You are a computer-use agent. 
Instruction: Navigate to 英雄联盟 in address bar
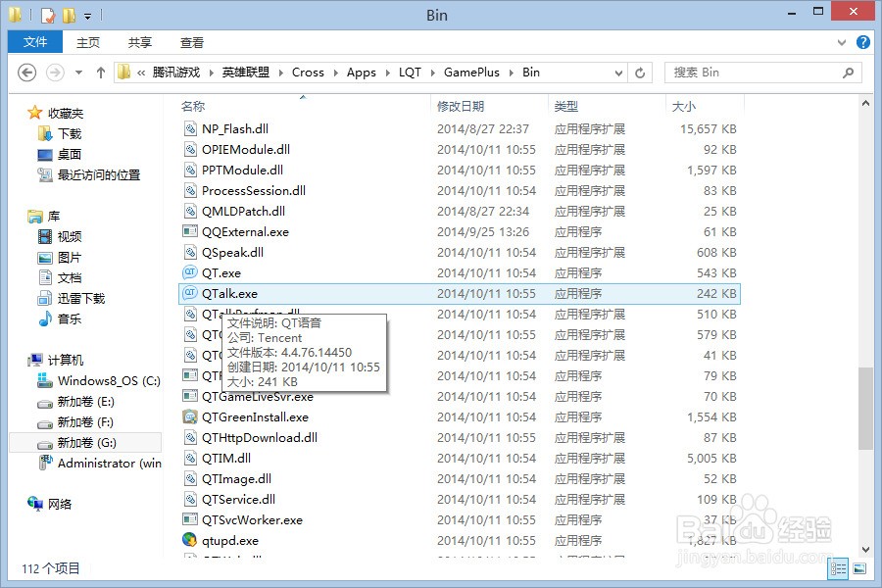tap(246, 73)
